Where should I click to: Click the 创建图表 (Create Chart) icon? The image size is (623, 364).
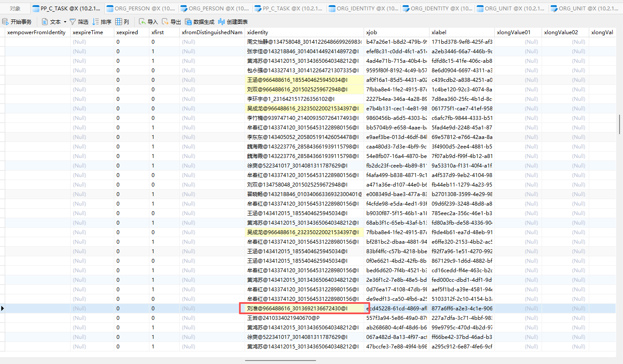point(222,22)
